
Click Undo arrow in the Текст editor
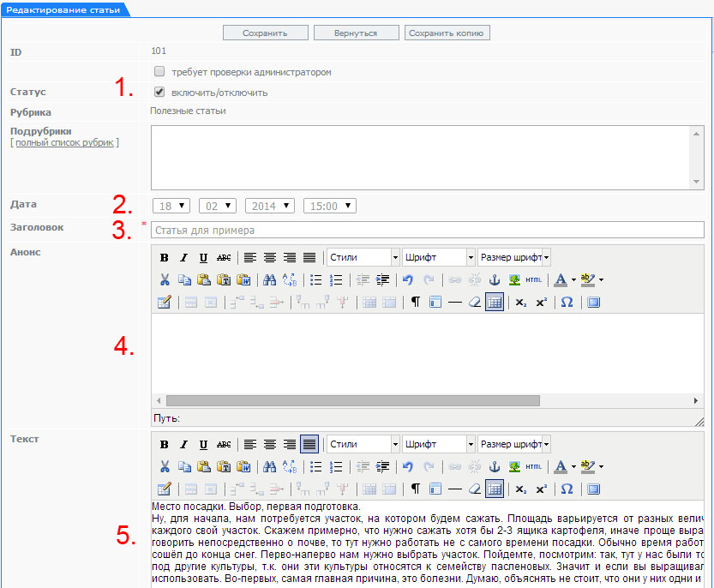point(408,466)
